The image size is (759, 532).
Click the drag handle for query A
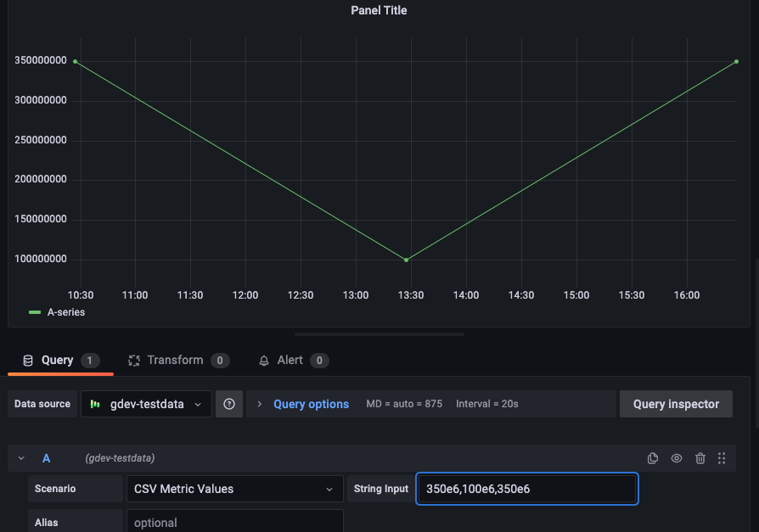tap(722, 458)
